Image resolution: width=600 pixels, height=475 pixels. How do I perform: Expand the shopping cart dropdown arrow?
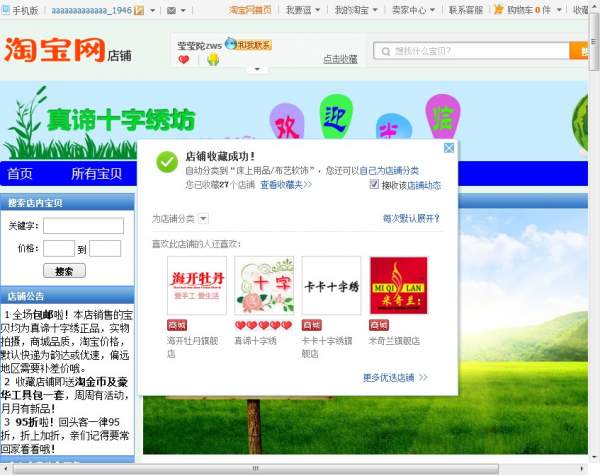pyautogui.click(x=559, y=10)
